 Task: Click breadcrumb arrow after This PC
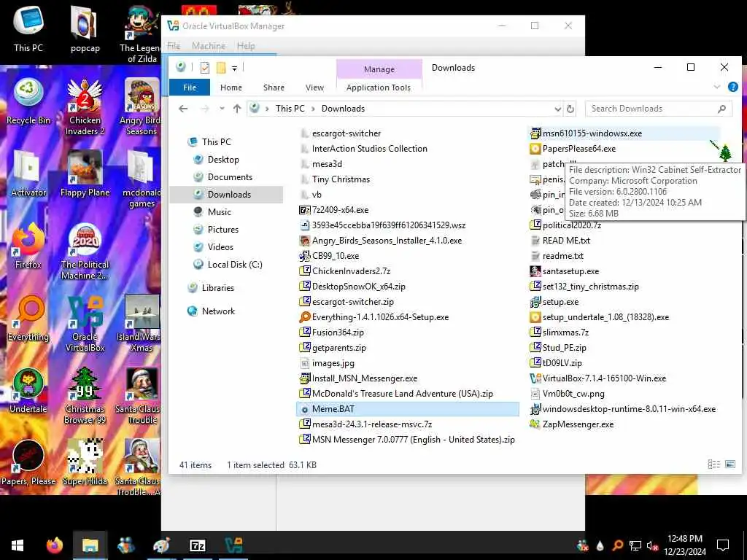(313, 109)
